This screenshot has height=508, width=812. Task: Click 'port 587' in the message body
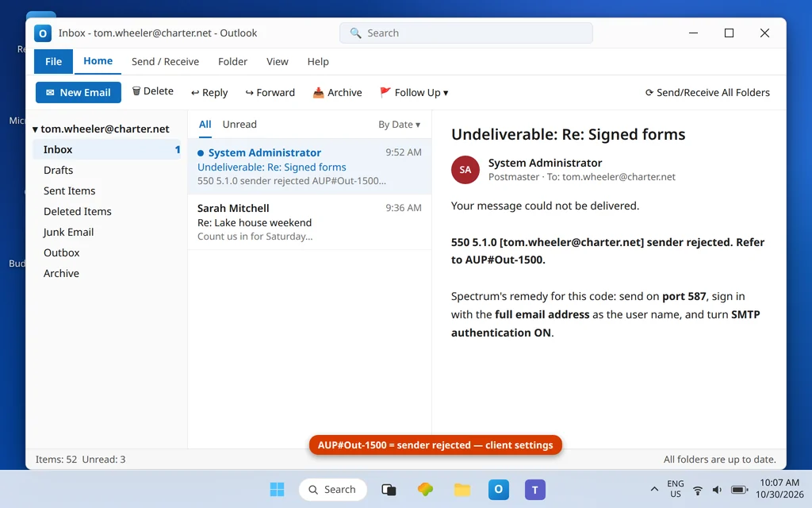684,297
